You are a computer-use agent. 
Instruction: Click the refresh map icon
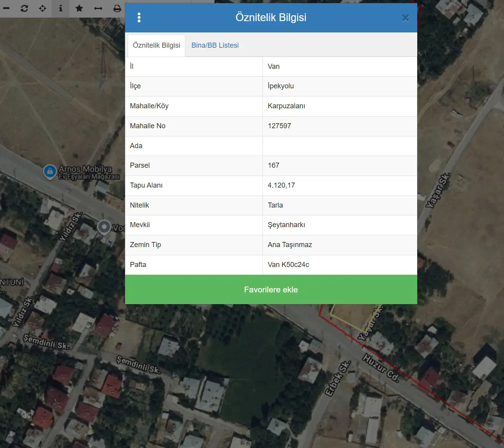[x=24, y=8]
